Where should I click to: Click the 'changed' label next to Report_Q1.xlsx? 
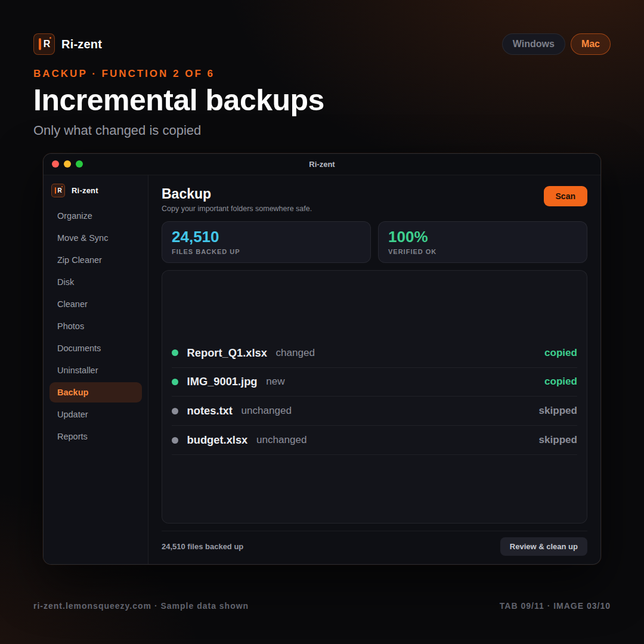(295, 353)
